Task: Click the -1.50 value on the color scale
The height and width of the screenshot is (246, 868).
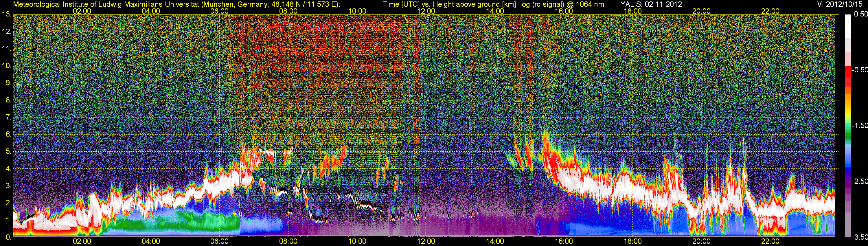Action: click(860, 125)
